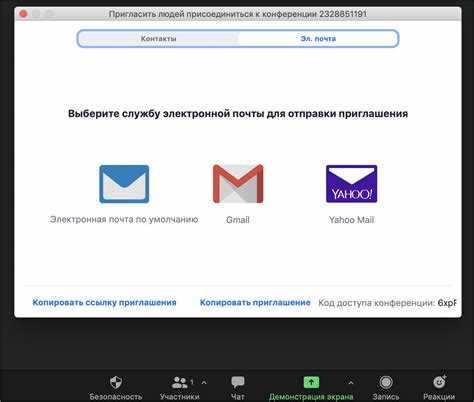The image size is (474, 402).
Task: Choose the default email envelope icon
Action: [x=124, y=184]
